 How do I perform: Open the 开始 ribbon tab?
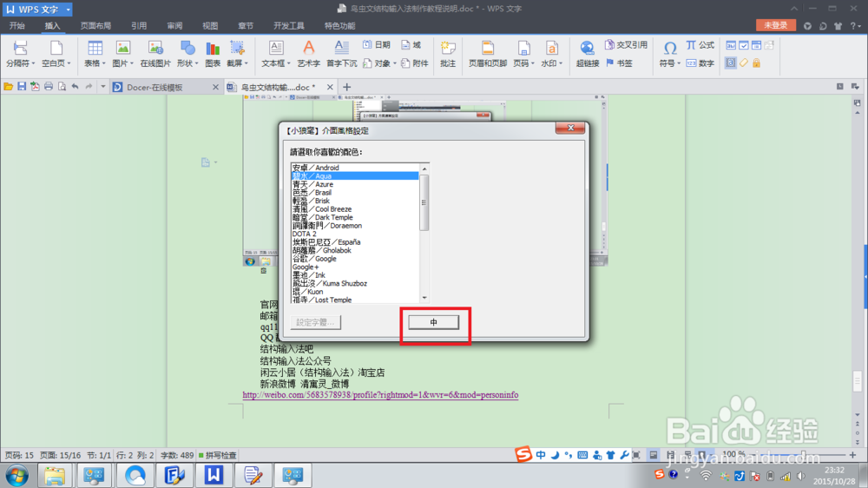16,26
